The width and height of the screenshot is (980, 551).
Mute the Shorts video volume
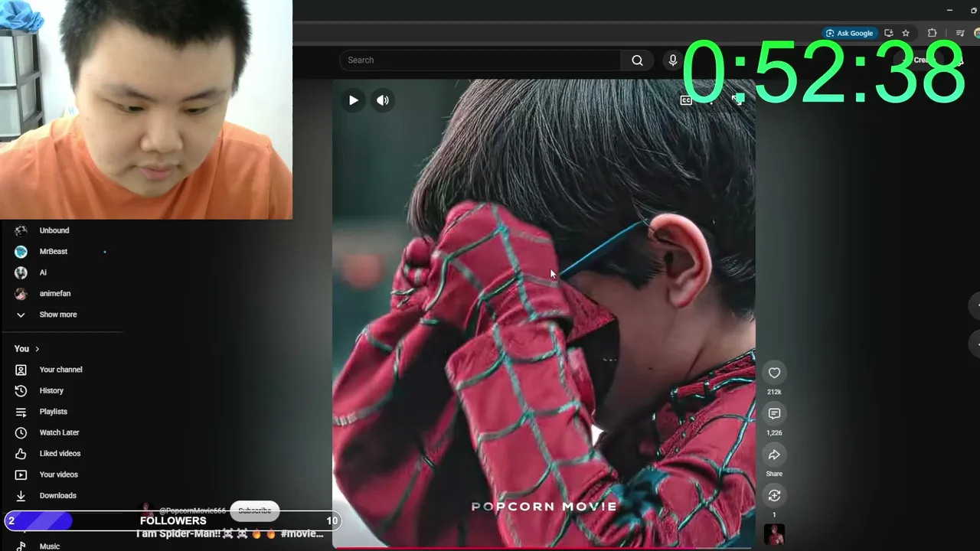point(383,100)
